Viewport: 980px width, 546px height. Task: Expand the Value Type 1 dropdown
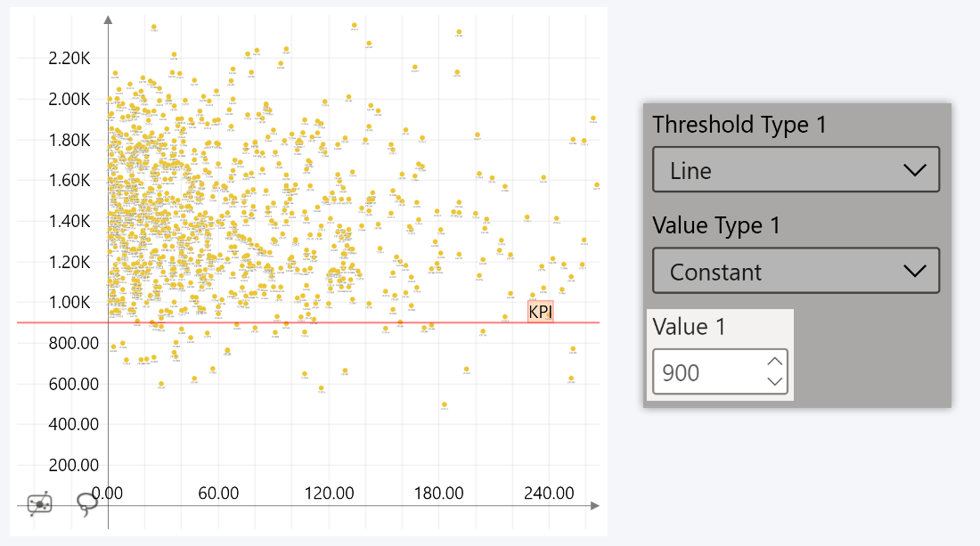[x=796, y=270]
